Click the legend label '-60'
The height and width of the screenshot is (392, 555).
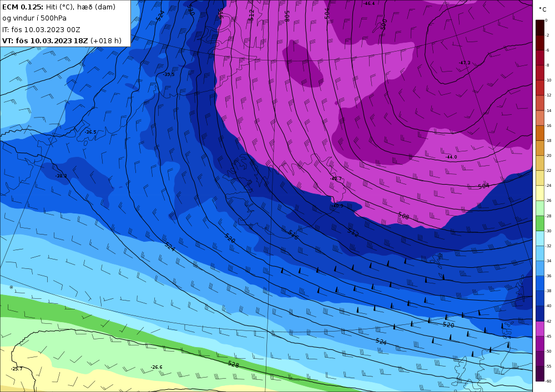(x=548, y=381)
